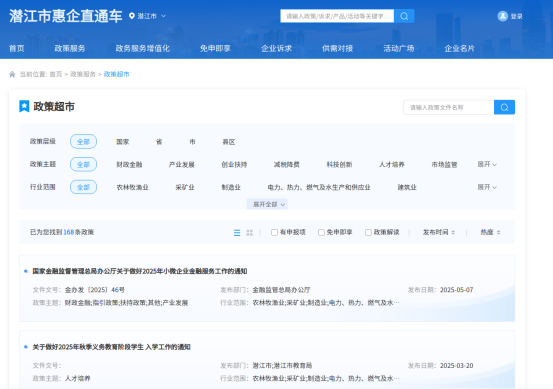The width and height of the screenshot is (553, 389).
Task: Tick the 政策解读 checkbox
Action: tap(368, 232)
